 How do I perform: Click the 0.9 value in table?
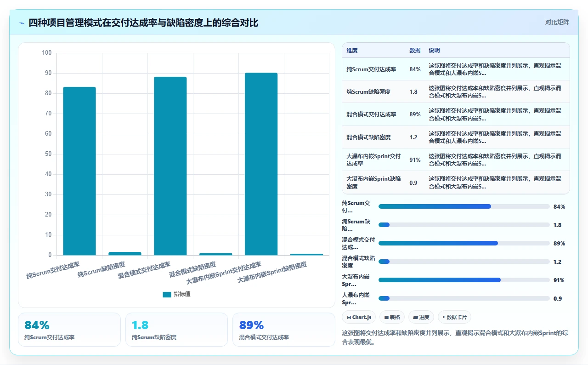point(413,182)
